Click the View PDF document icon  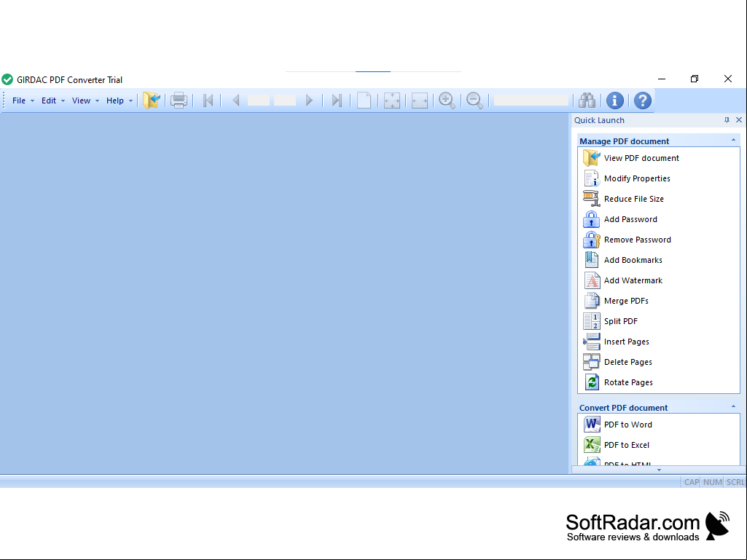pyautogui.click(x=591, y=158)
